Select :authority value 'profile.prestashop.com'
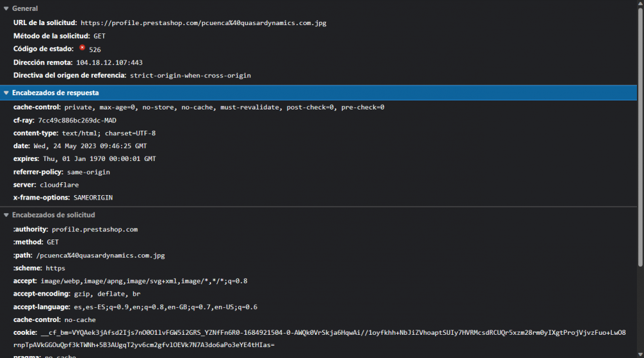 tap(95, 229)
